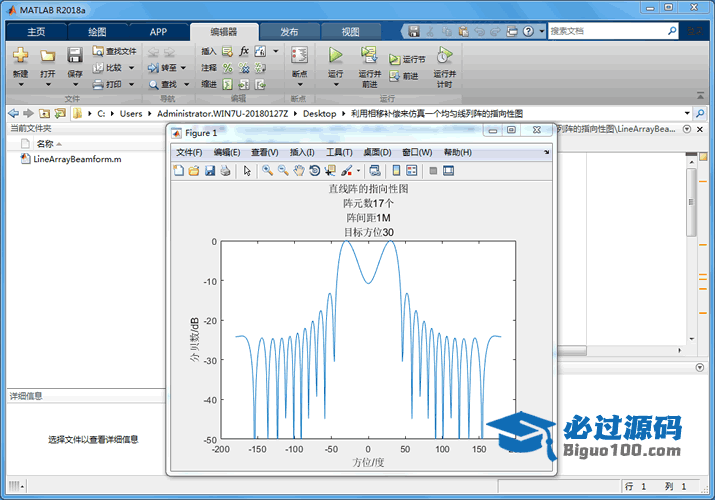Open the Breakpoints (断点) icon

point(299,56)
